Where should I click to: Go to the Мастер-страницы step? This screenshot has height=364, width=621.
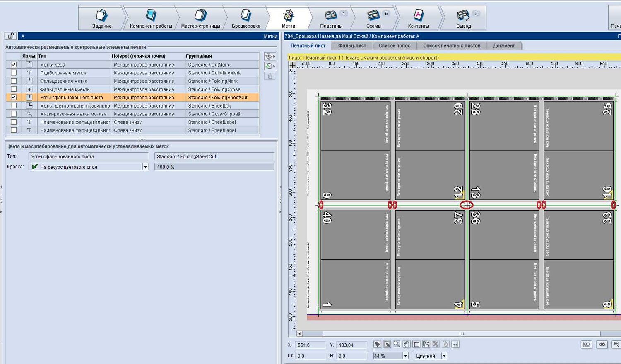(x=200, y=17)
